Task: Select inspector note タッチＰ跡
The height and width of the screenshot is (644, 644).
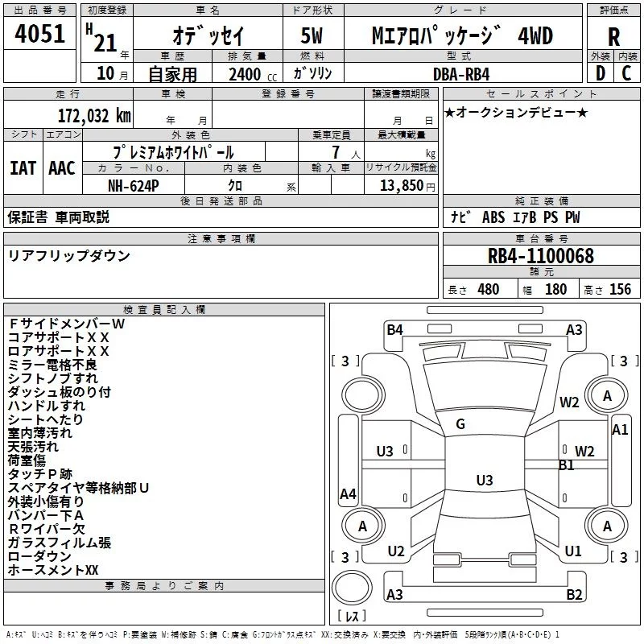Action: point(39,474)
